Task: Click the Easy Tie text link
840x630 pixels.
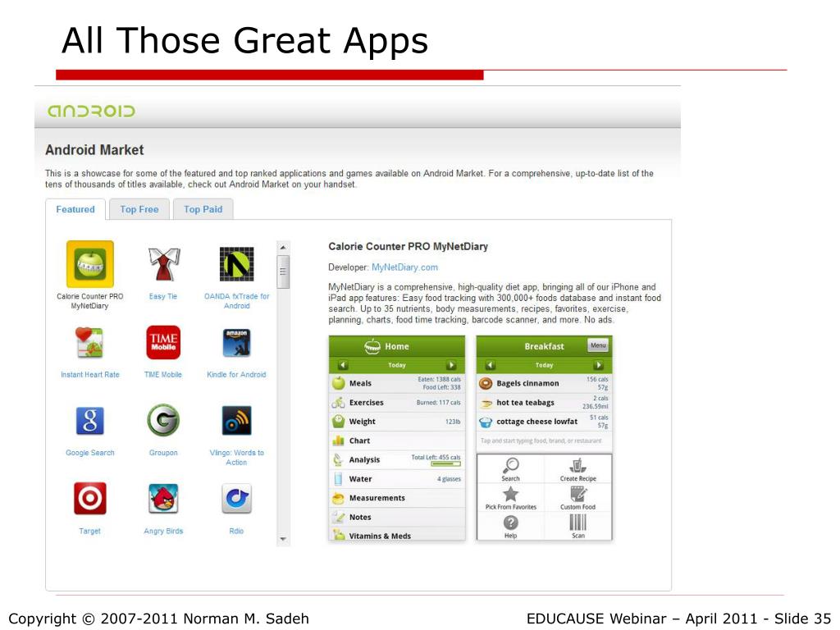Action: coord(163,296)
